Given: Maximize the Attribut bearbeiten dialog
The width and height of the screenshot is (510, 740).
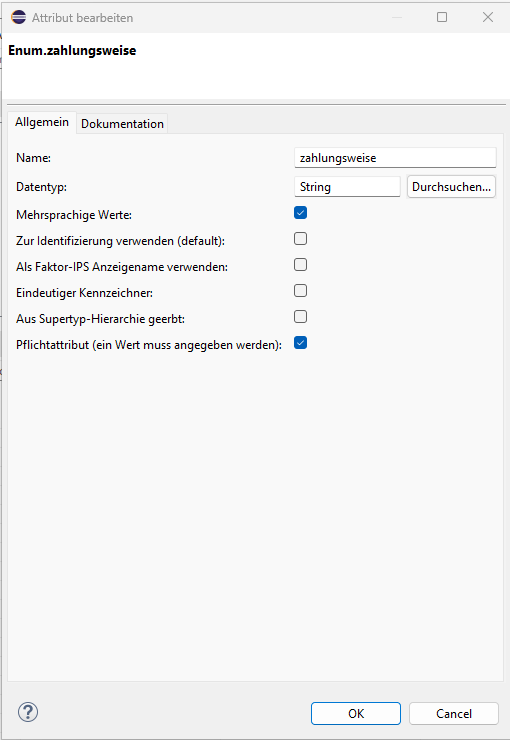Looking at the screenshot, I should (442, 17).
